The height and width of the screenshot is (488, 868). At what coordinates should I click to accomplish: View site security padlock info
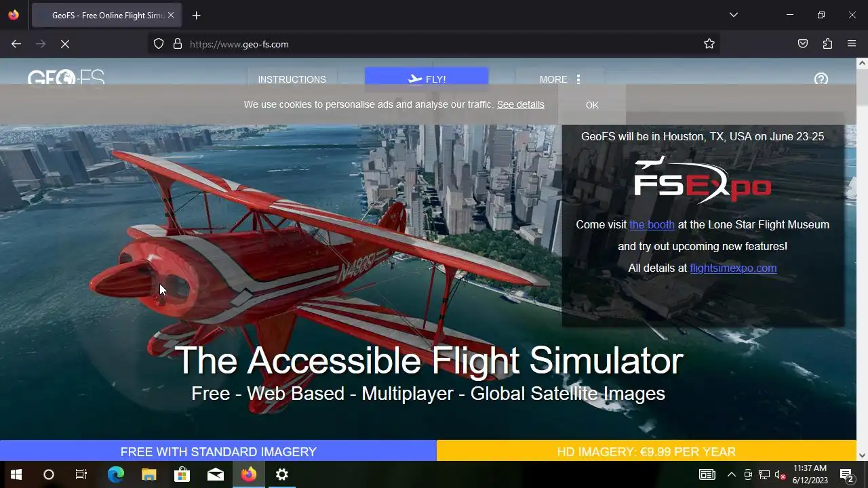click(x=178, y=44)
